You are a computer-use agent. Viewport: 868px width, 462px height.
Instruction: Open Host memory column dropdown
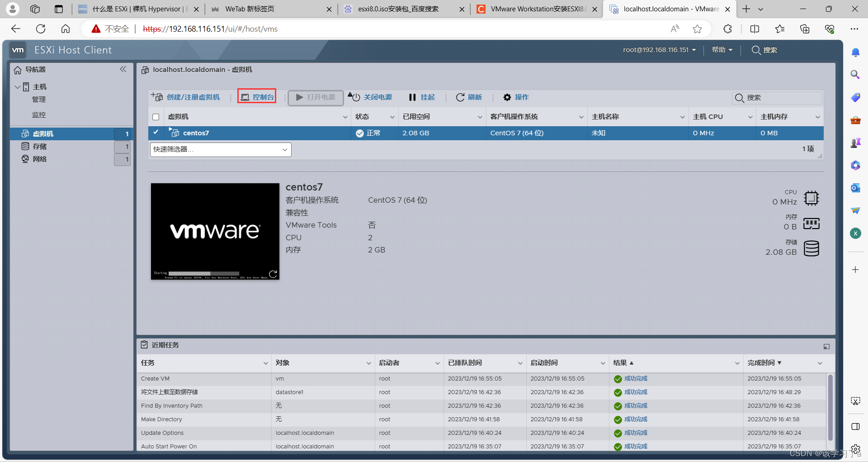coord(818,117)
